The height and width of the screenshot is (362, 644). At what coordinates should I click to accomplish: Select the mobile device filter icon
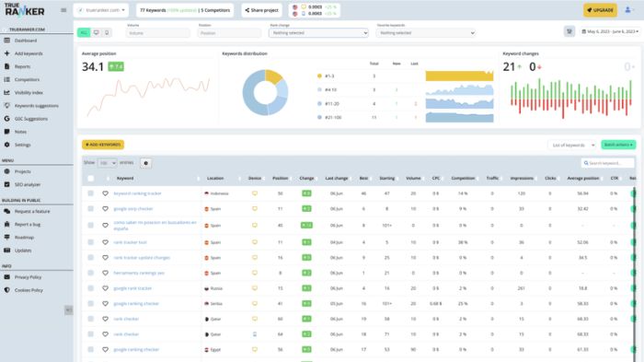107,32
